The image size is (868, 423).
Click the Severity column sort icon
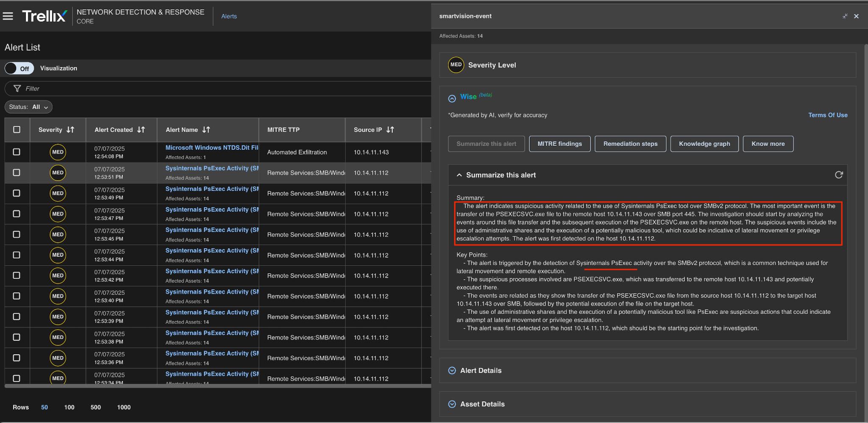point(70,130)
